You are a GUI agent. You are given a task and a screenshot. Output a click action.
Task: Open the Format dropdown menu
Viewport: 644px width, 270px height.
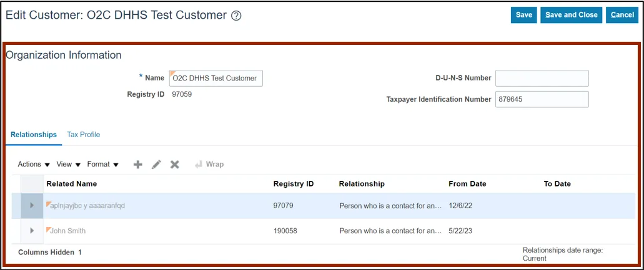tap(102, 165)
